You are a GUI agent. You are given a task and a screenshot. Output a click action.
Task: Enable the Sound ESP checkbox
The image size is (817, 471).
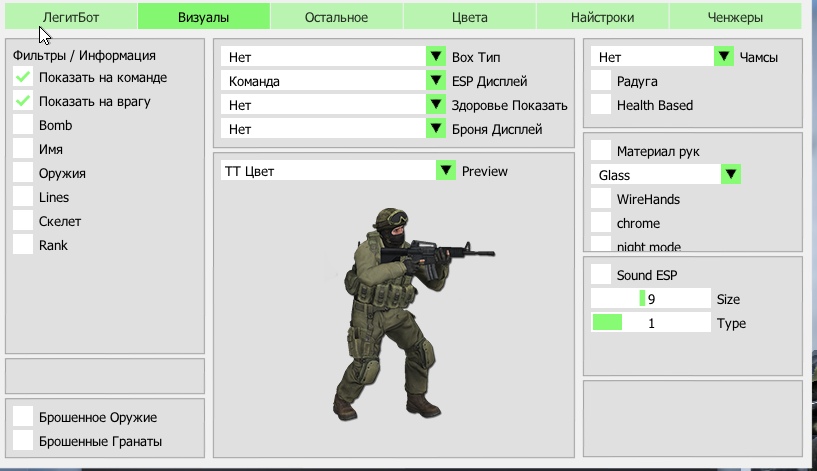point(601,275)
